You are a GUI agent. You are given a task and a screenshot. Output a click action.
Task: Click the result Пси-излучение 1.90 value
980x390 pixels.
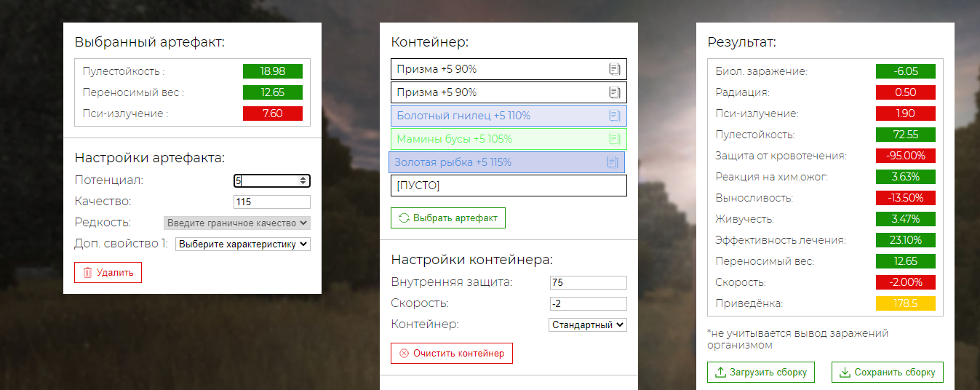(x=905, y=114)
